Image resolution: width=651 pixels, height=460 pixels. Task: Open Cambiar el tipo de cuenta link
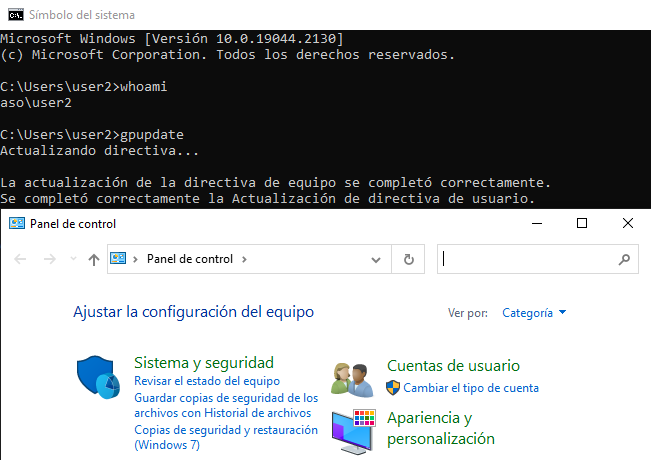click(470, 388)
